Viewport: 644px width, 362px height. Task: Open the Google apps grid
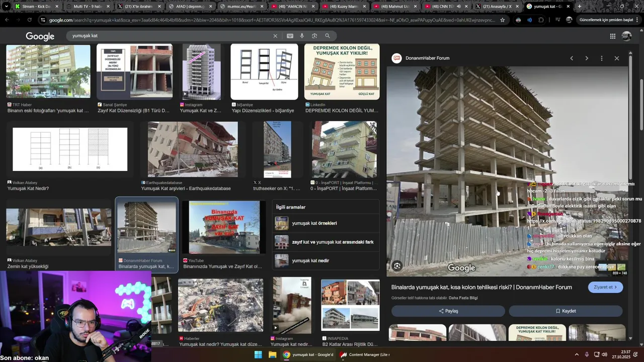(x=612, y=36)
